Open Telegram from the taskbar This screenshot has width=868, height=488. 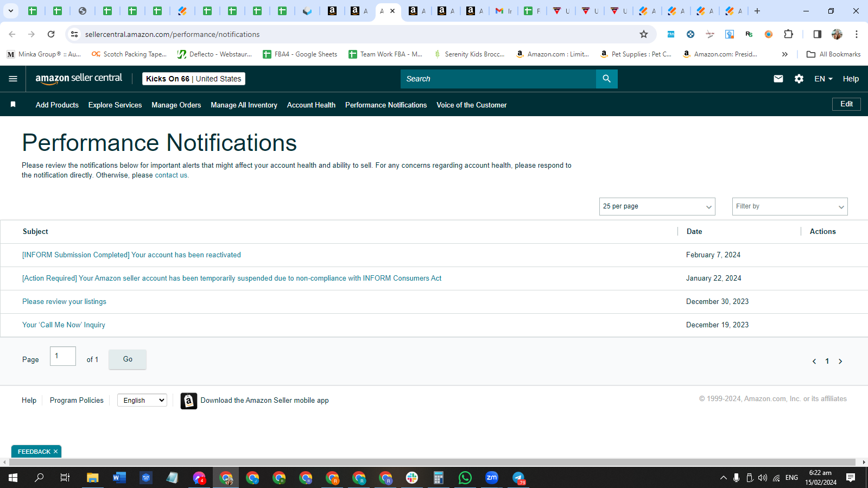point(518,478)
